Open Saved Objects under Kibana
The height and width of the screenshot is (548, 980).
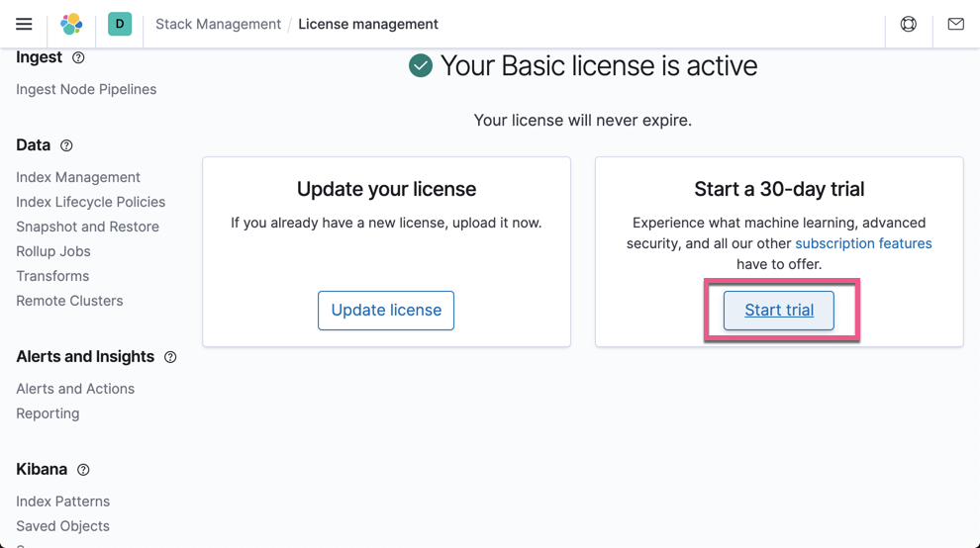coord(62,526)
